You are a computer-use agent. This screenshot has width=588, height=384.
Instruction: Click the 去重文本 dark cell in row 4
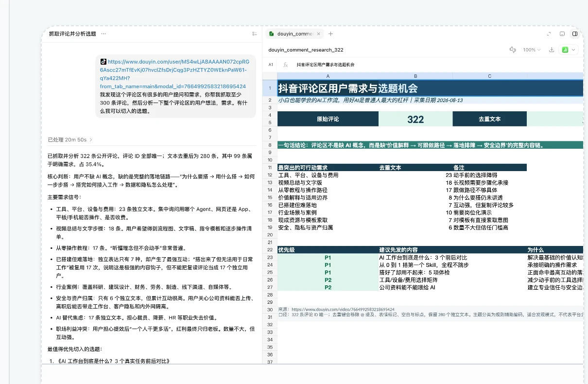click(x=489, y=119)
